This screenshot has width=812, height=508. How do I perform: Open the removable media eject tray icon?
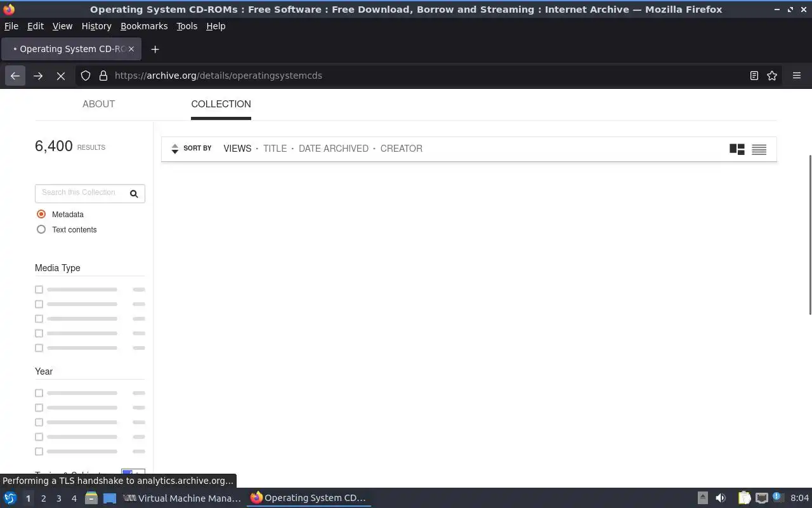click(702, 498)
